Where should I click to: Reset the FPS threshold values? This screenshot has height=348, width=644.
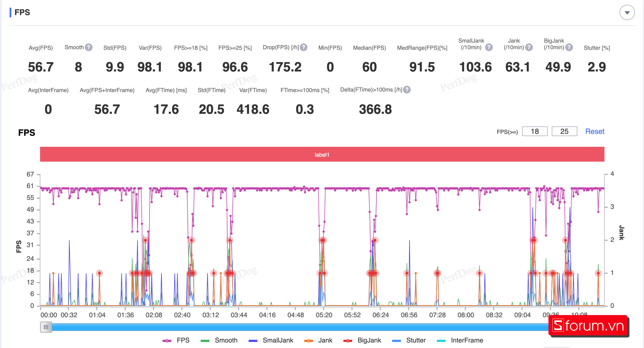595,131
